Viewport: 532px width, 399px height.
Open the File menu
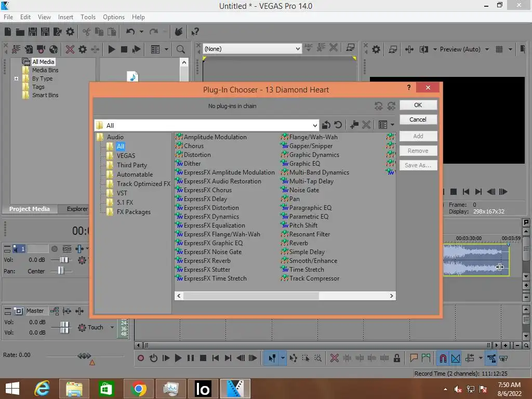8,17
